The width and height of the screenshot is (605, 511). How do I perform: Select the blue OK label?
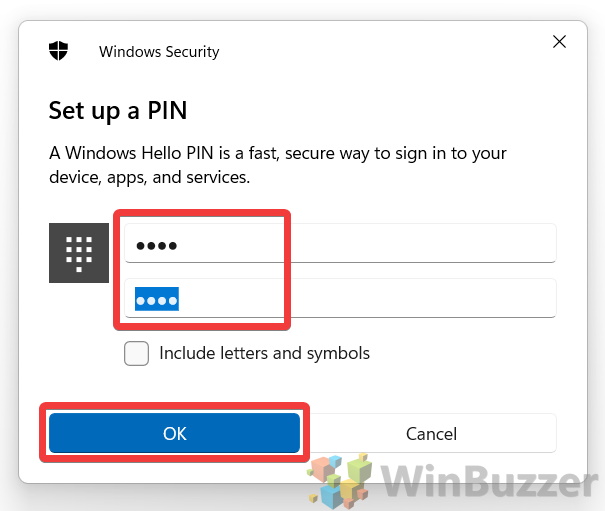174,434
